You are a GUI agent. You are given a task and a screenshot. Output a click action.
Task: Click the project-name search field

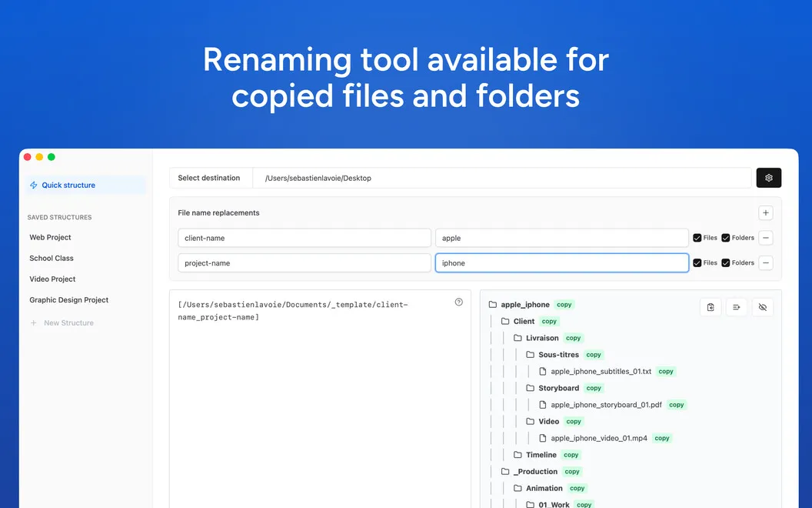304,262
